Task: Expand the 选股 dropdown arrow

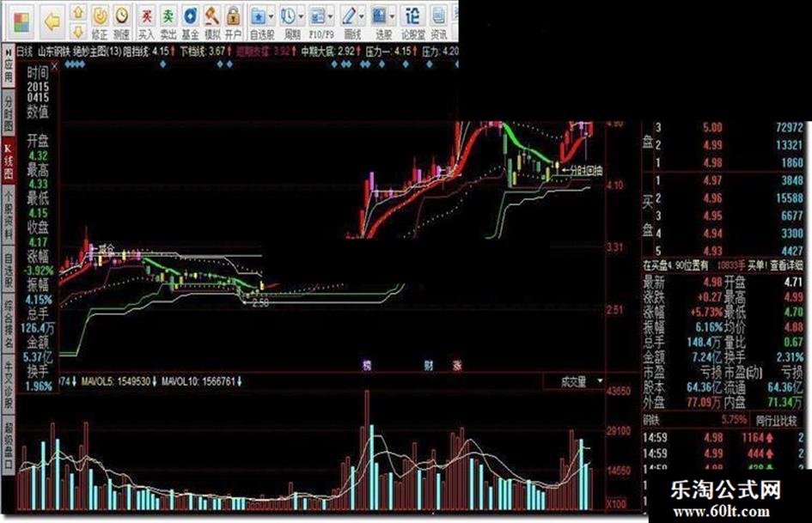Action: 392,17
